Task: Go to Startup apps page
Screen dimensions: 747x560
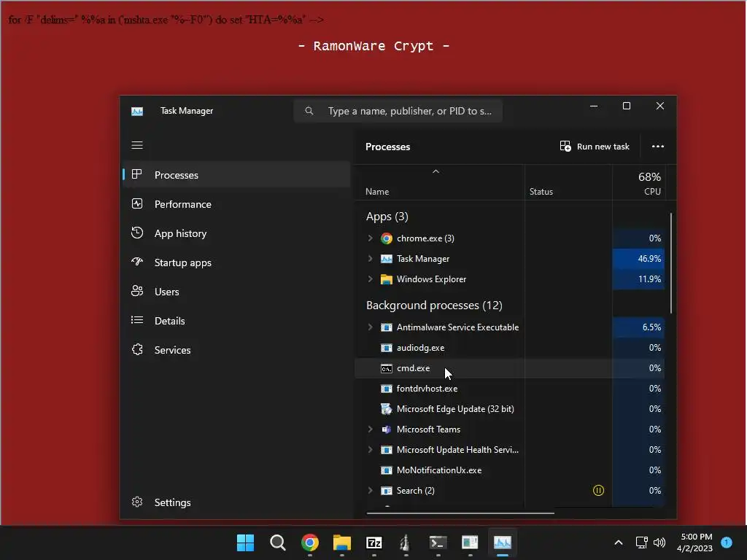Action: 237,262
